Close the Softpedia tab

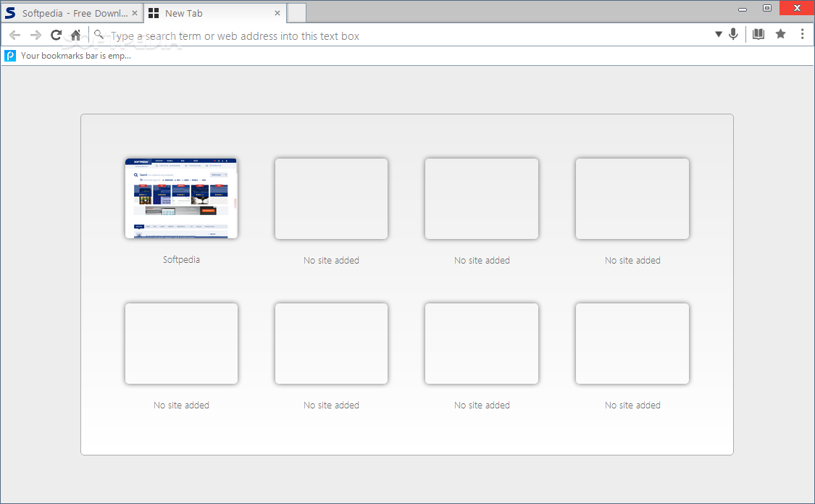pos(135,13)
